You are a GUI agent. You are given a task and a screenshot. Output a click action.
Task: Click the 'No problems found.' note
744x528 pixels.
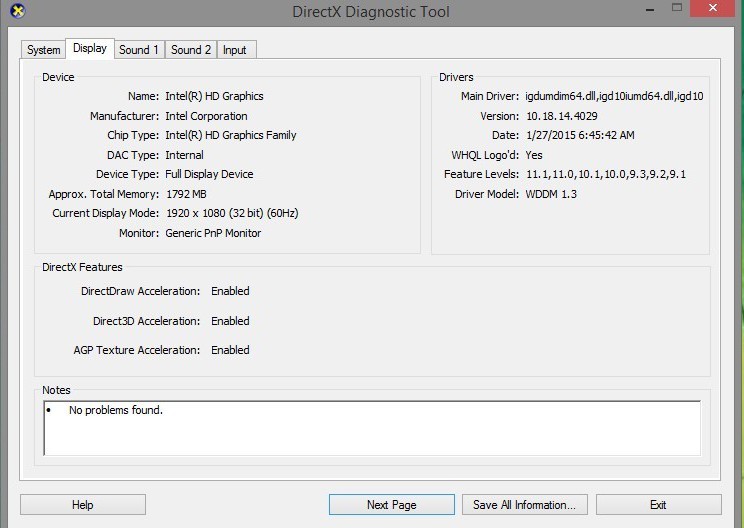pos(116,410)
